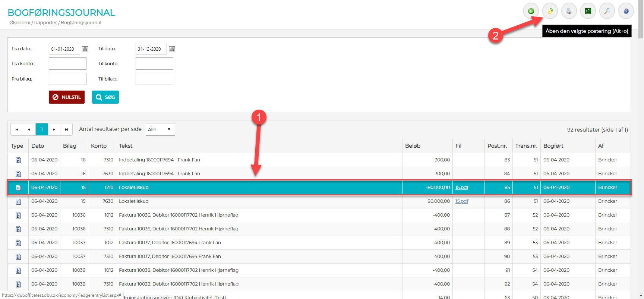Click the Fra konto input field
644x299 pixels.
click(x=67, y=64)
